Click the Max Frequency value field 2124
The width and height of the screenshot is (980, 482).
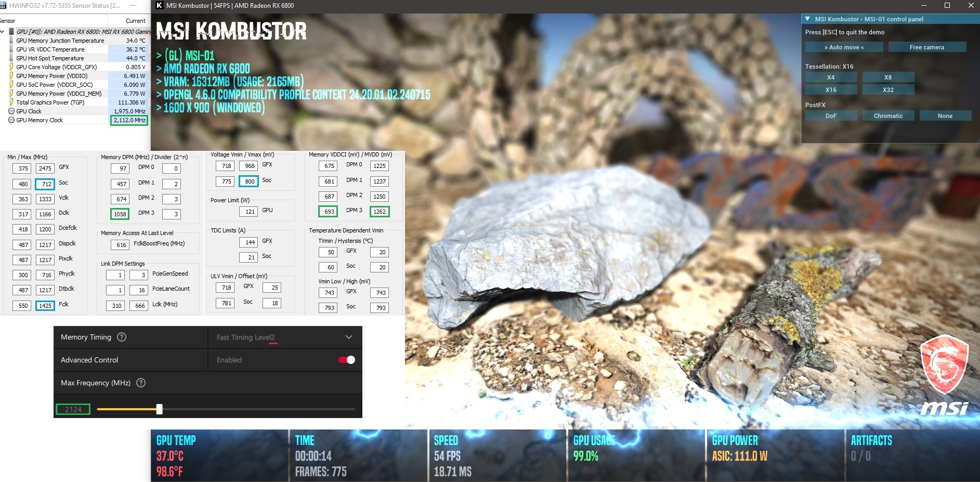click(x=73, y=409)
